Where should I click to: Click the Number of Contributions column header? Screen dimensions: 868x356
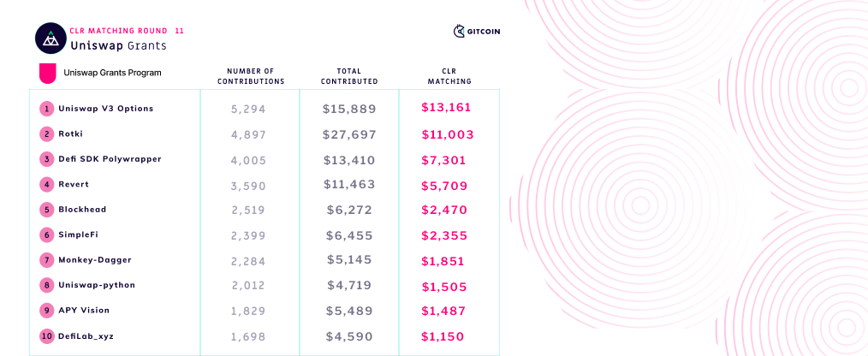[250, 76]
